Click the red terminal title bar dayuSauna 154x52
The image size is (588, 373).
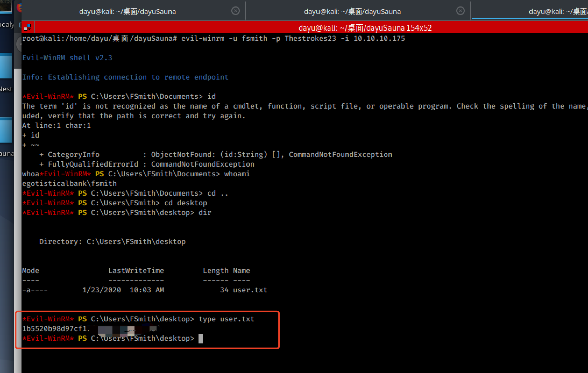coord(365,28)
